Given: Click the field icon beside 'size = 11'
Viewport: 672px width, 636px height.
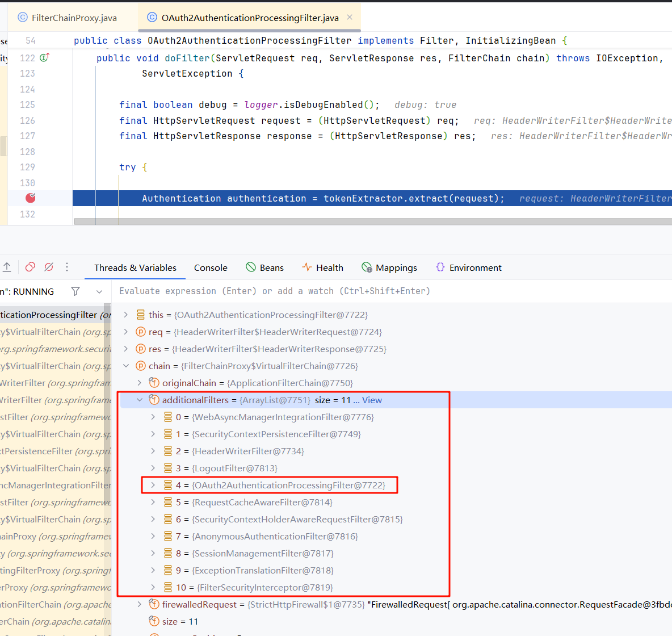Looking at the screenshot, I should (x=154, y=621).
